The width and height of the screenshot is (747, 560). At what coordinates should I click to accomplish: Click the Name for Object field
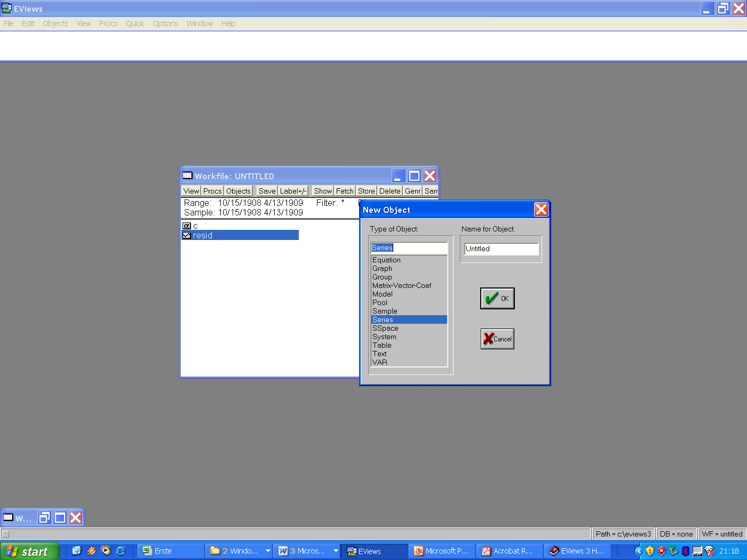[502, 249]
